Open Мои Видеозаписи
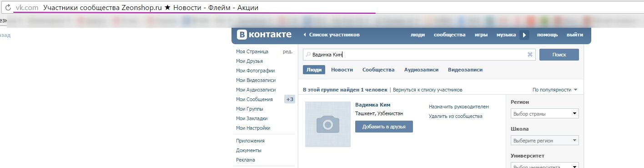 [256, 80]
